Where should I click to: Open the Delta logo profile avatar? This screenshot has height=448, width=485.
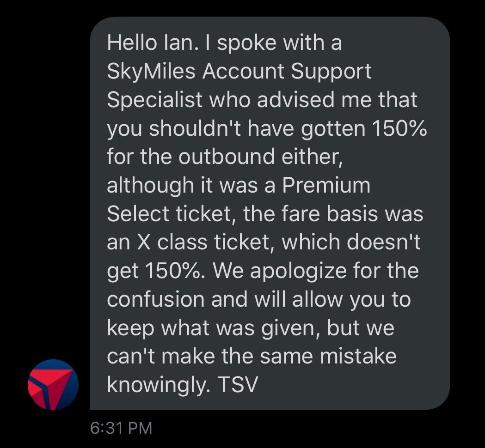point(53,385)
